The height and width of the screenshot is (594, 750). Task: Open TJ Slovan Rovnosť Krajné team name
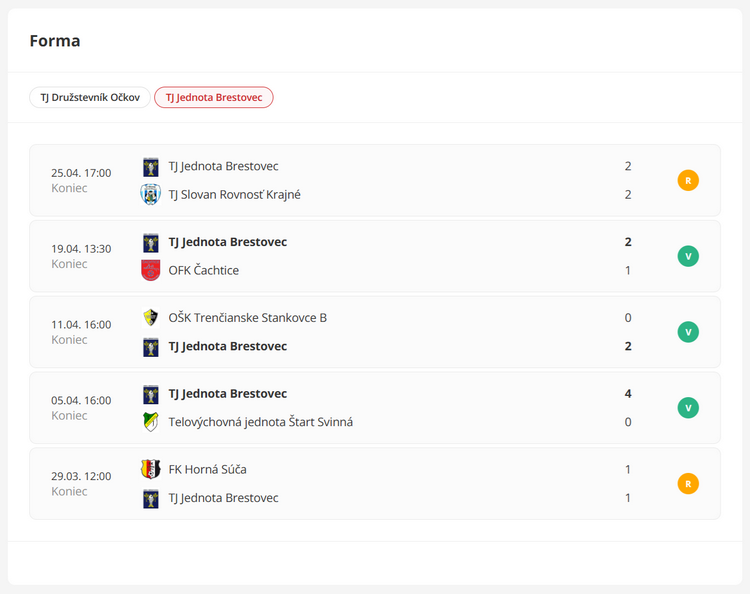pyautogui.click(x=234, y=195)
